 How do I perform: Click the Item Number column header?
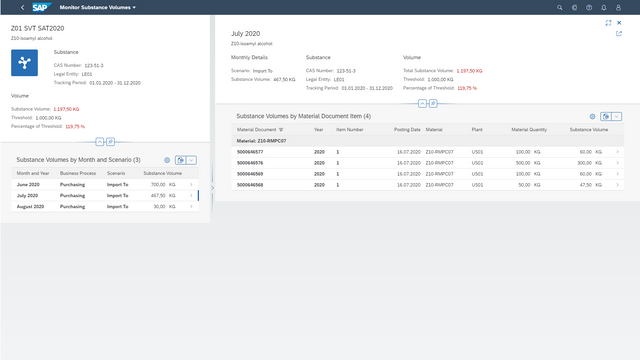350,129
